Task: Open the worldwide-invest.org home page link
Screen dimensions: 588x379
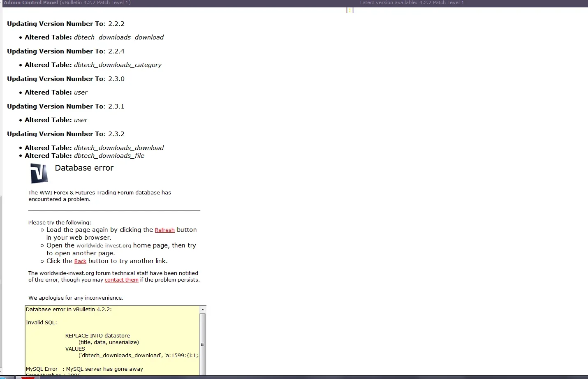Action: pos(104,246)
